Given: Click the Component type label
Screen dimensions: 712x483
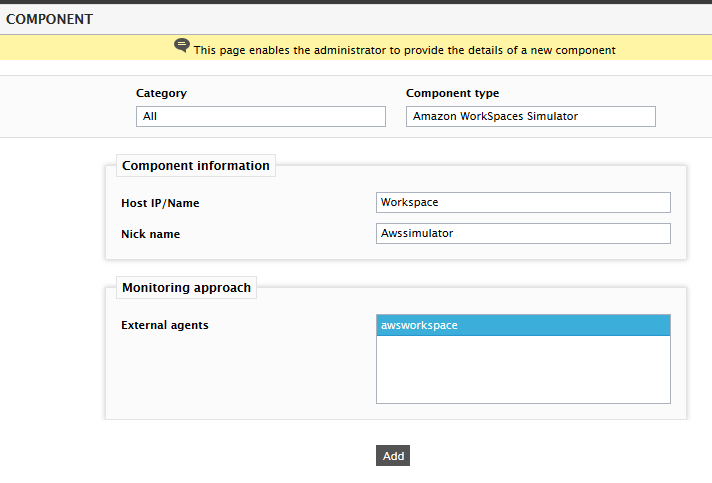Looking at the screenshot, I should click(x=452, y=93).
